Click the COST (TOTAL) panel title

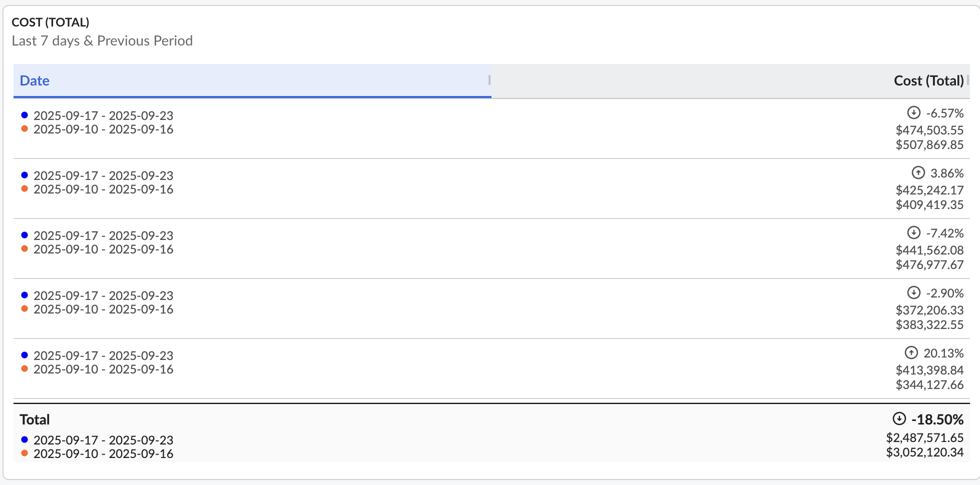[51, 22]
